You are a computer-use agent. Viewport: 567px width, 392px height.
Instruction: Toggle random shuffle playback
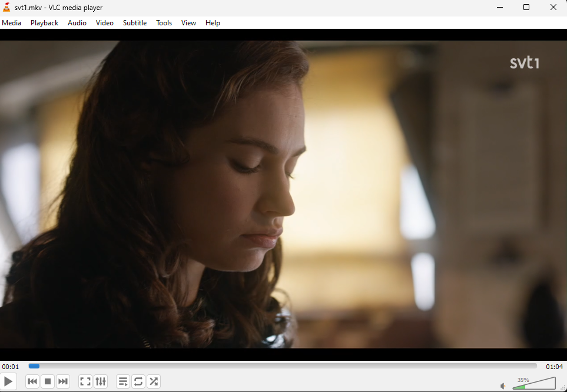tap(154, 381)
